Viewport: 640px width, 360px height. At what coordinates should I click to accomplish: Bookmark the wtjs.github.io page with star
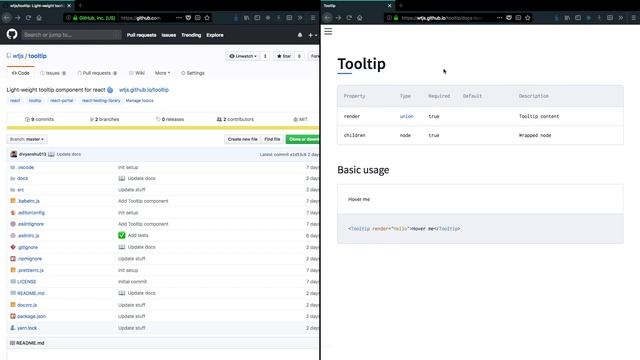(528, 18)
